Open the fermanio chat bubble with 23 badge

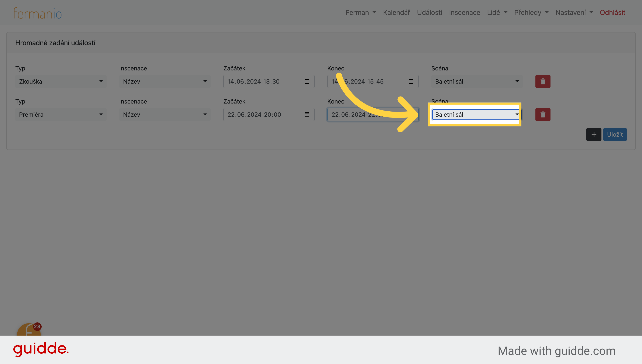click(29, 329)
